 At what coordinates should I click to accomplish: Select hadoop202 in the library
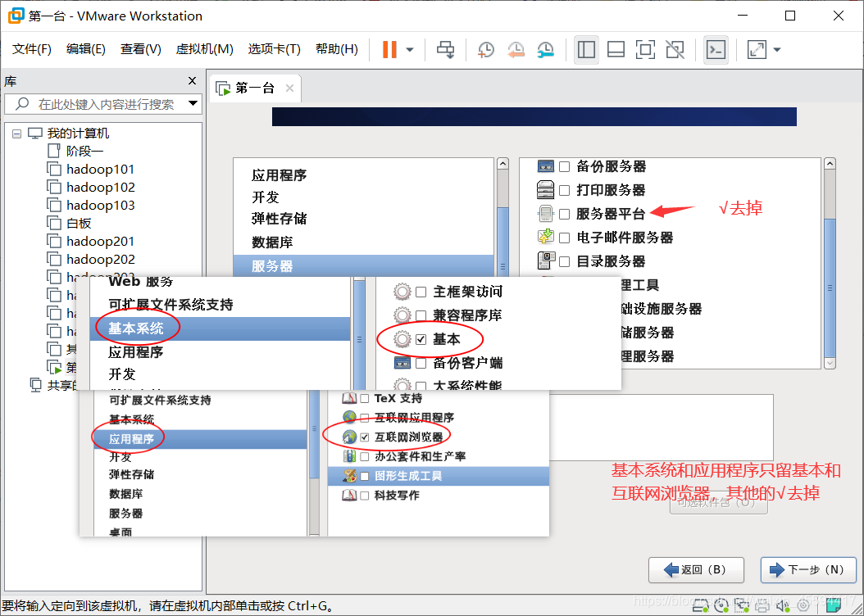tap(100, 260)
